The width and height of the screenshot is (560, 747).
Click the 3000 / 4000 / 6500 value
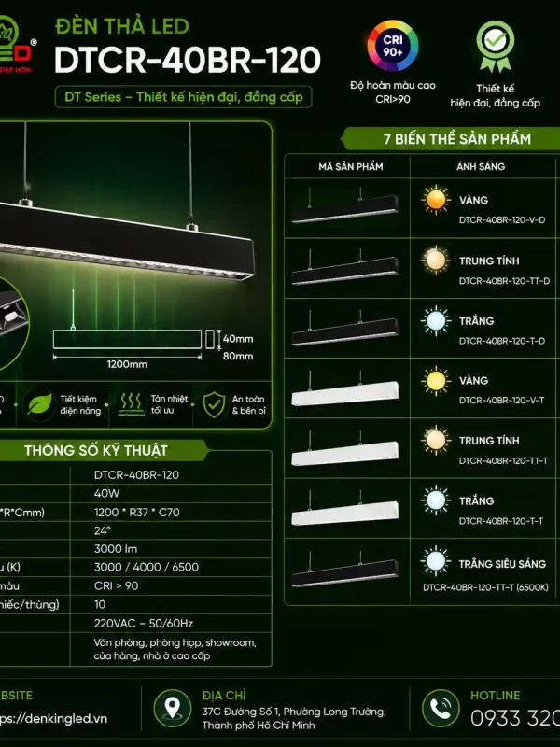147,567
